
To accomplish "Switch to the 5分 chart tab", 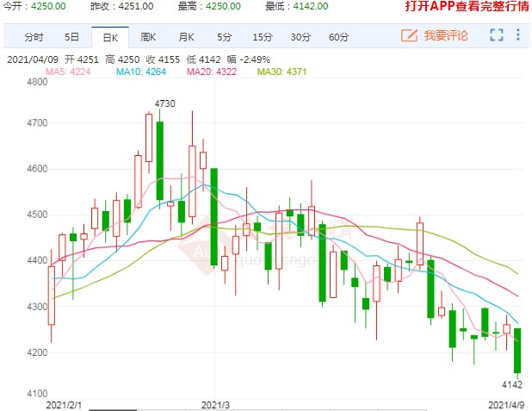I will coord(225,37).
